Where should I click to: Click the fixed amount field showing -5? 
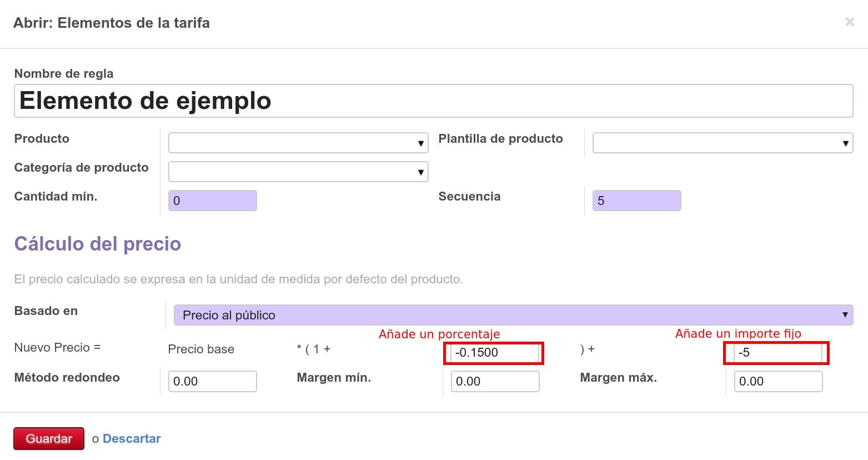[x=777, y=353]
